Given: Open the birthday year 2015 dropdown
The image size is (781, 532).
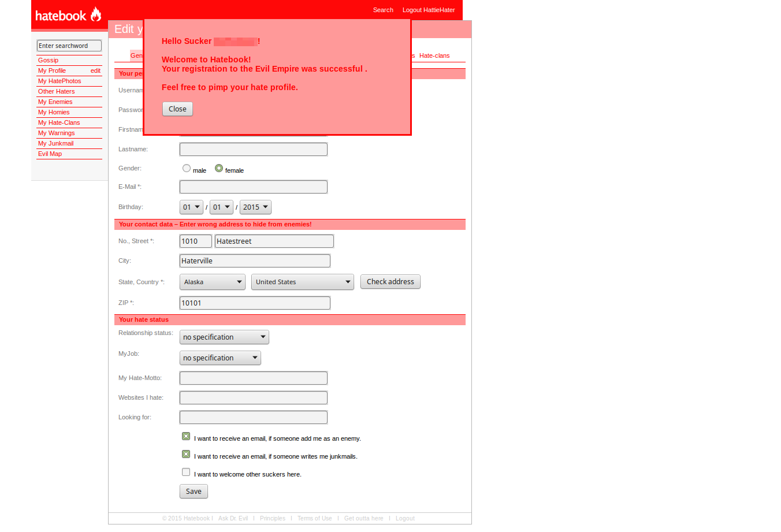Looking at the screenshot, I should pos(255,207).
